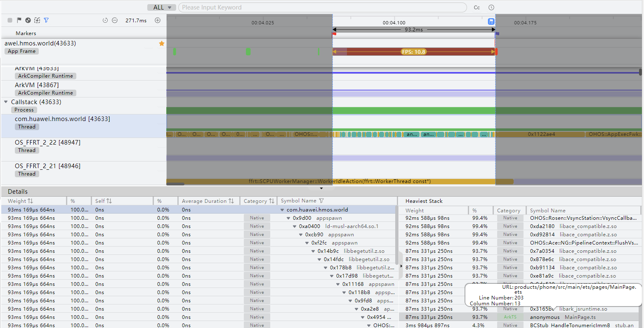The height and width of the screenshot is (328, 644).
Task: Click the 271.7ms timeline range value
Action: coord(136,20)
